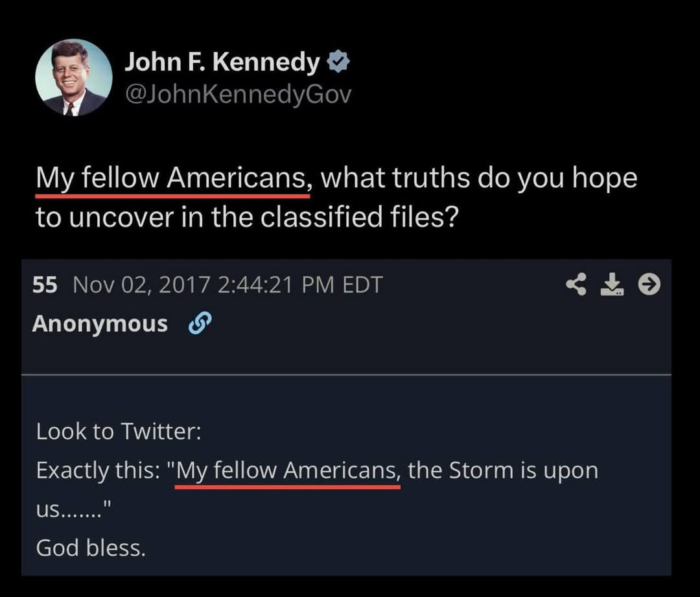Click the download icon on post 55

pyautogui.click(x=611, y=283)
